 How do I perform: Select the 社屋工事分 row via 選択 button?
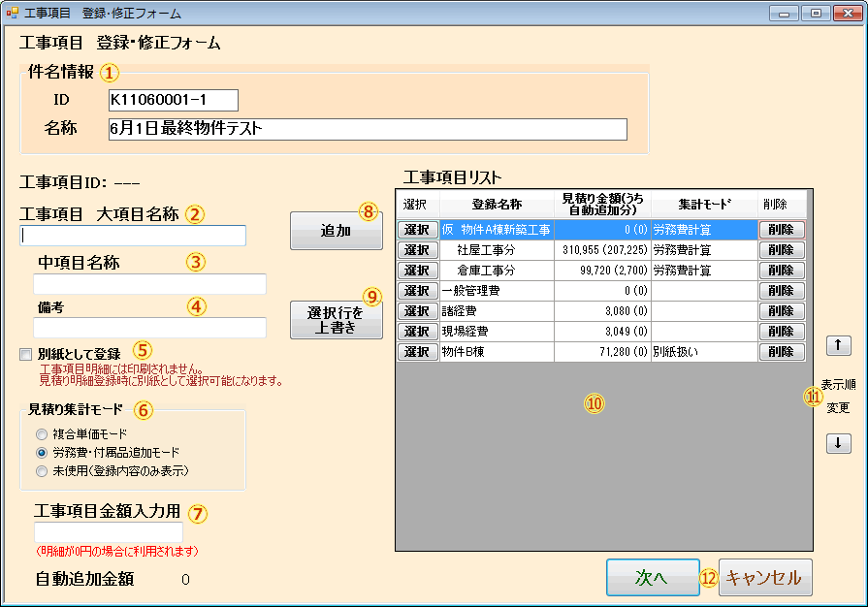(x=417, y=250)
